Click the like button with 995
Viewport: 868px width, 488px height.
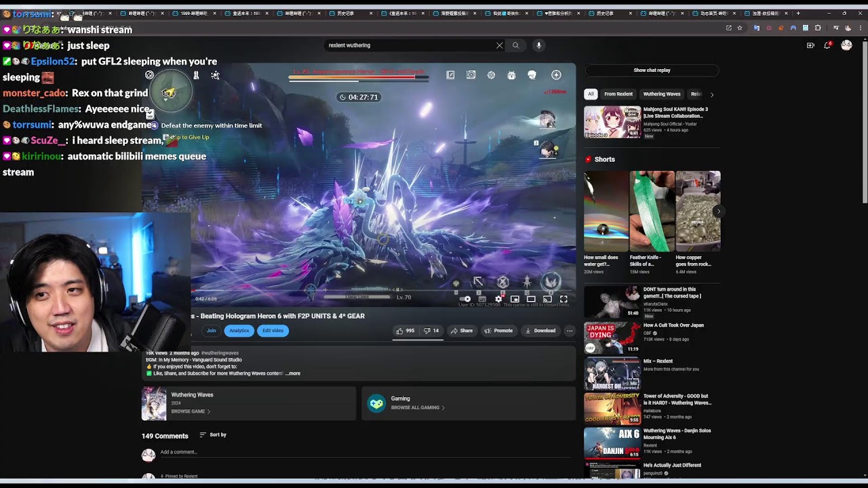(406, 331)
